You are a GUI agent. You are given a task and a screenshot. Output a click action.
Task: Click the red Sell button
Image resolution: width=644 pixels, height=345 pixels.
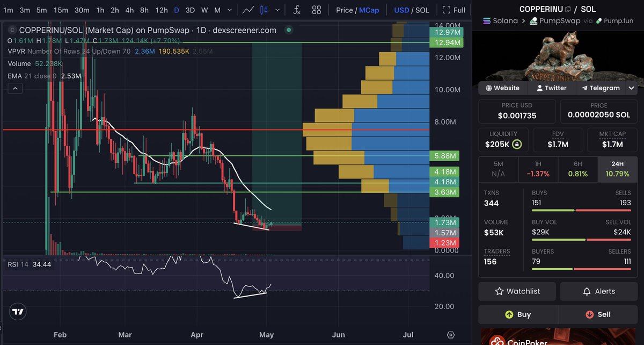(x=598, y=314)
